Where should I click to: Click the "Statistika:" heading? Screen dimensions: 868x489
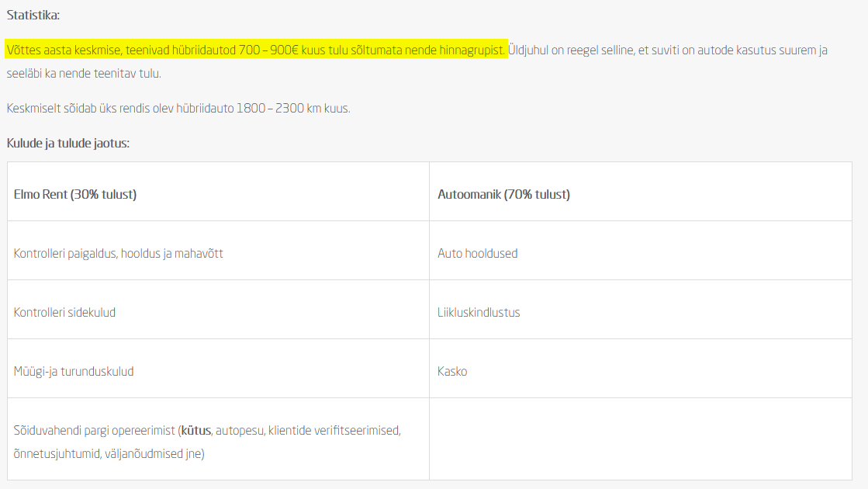tap(33, 15)
